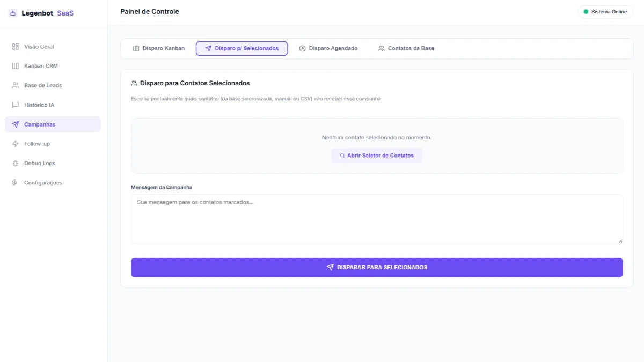Click the Legenbot robot logo icon
Screen dimensions: 644x362
pyautogui.click(x=12, y=12)
